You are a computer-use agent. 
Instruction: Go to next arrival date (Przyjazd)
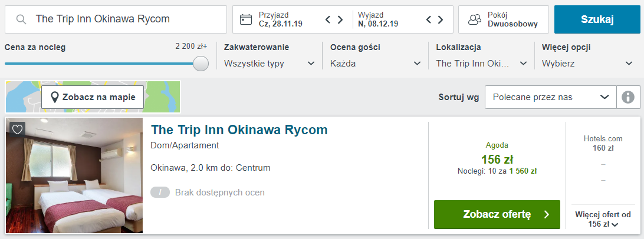pos(340,19)
